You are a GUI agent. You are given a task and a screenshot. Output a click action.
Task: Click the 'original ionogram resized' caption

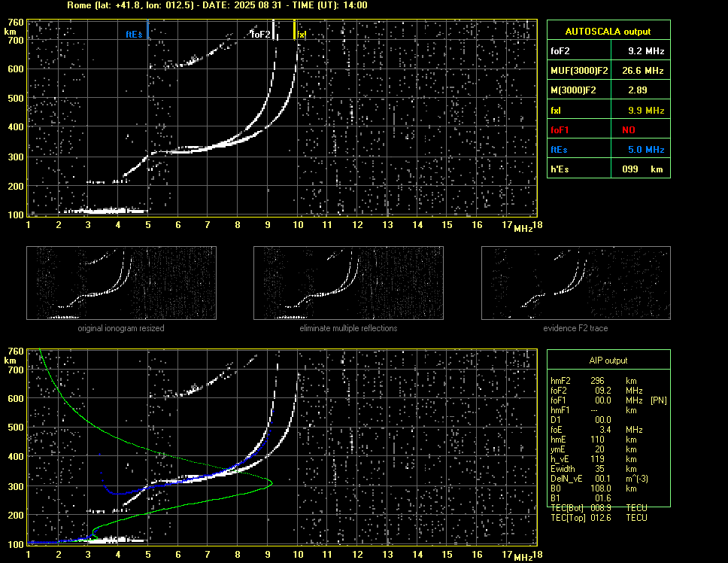pyautogui.click(x=121, y=328)
